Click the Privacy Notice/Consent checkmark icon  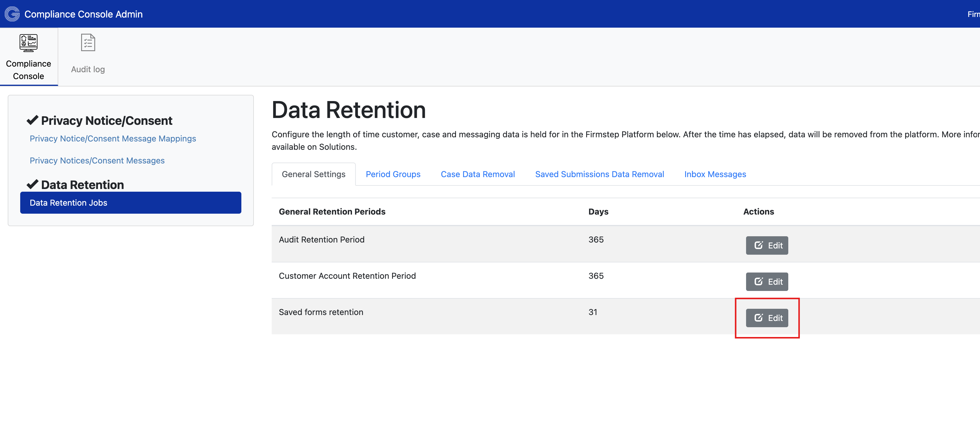(32, 120)
